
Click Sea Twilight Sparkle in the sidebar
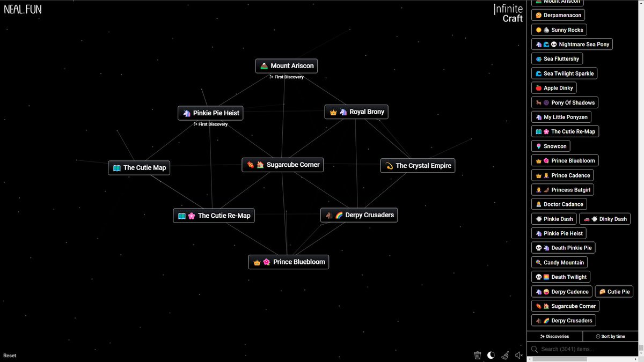[x=564, y=73]
